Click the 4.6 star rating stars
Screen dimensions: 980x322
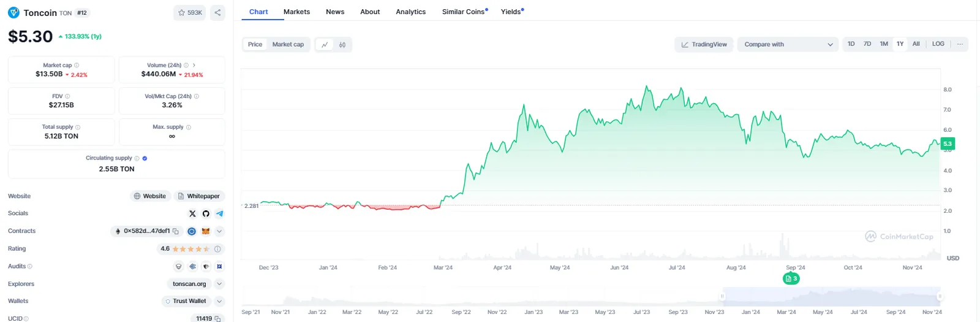(x=191, y=249)
